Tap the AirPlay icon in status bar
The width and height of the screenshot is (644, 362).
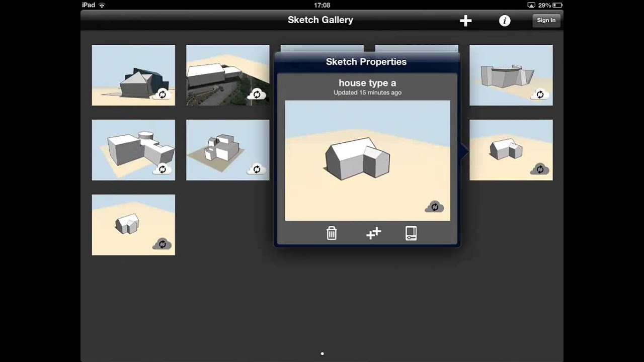[531, 5]
